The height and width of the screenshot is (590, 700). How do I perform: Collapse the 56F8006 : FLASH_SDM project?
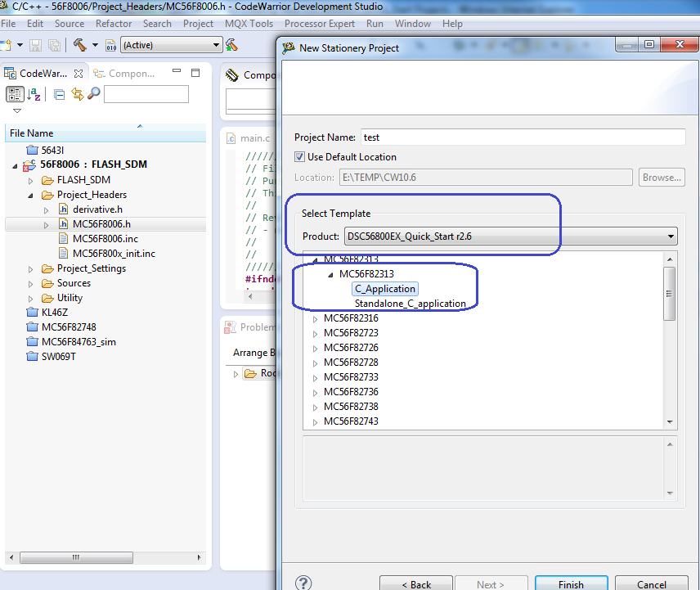15,165
